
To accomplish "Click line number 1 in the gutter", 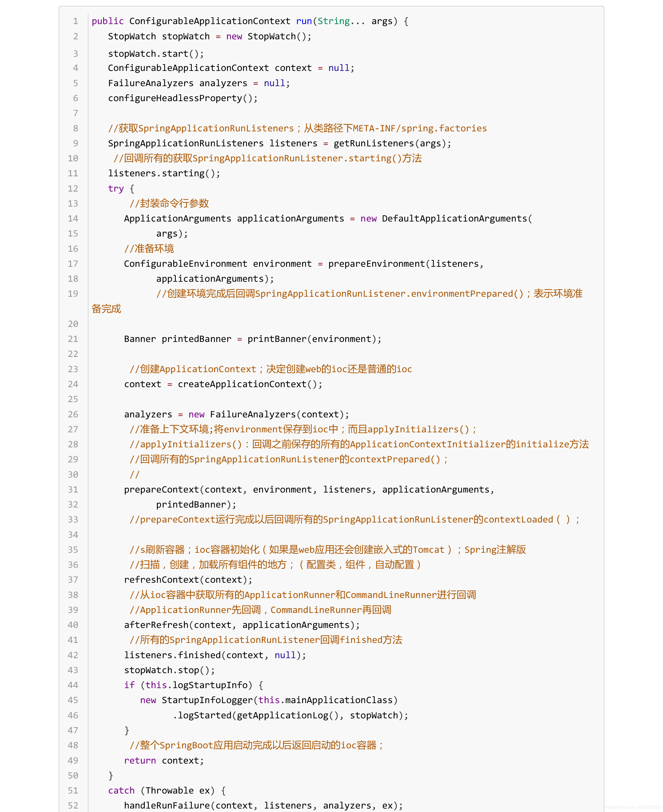I will pos(75,21).
